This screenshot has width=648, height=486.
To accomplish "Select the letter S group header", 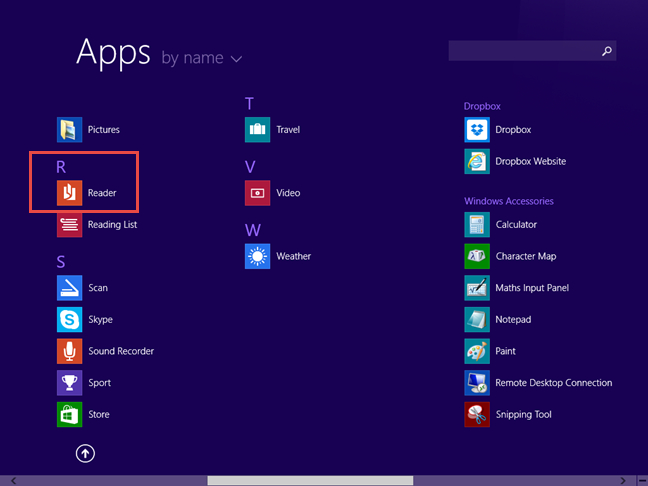I will pos(61,262).
